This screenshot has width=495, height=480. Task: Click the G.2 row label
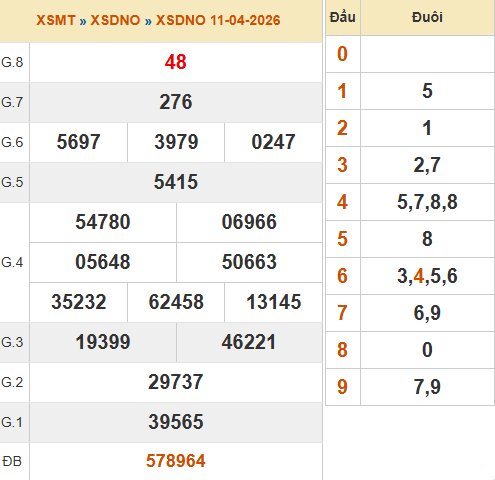tap(12, 382)
